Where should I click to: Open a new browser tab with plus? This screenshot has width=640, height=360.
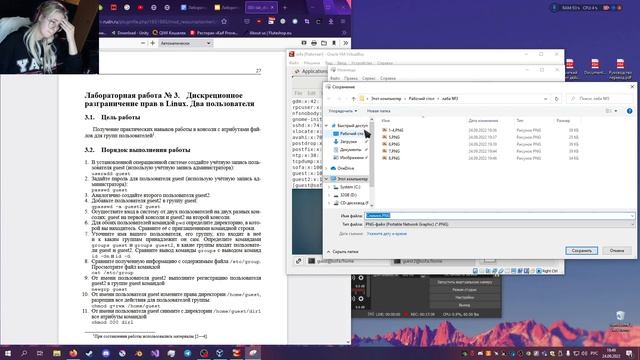(285, 7)
